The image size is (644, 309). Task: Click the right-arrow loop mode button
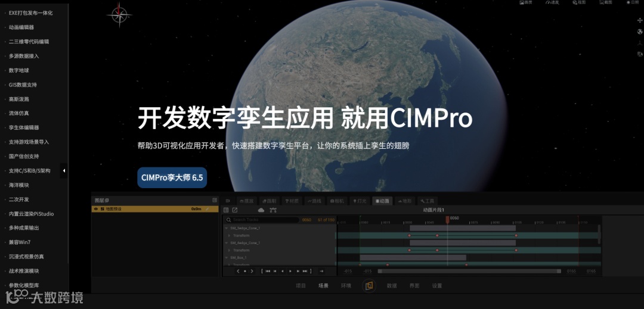321,271
